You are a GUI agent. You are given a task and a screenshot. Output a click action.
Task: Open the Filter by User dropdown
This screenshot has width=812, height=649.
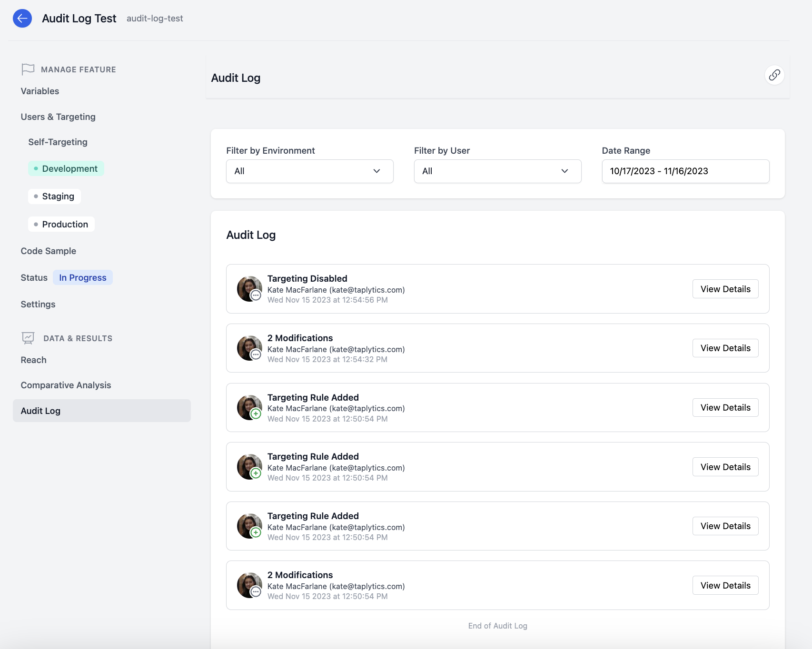point(497,171)
